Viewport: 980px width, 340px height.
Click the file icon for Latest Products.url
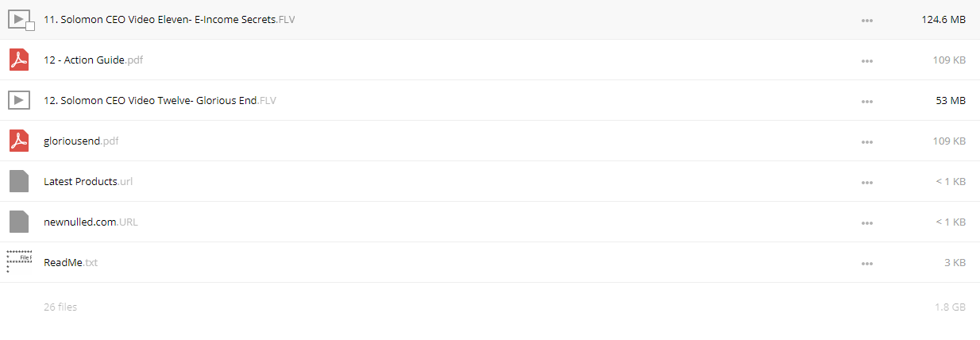[19, 181]
